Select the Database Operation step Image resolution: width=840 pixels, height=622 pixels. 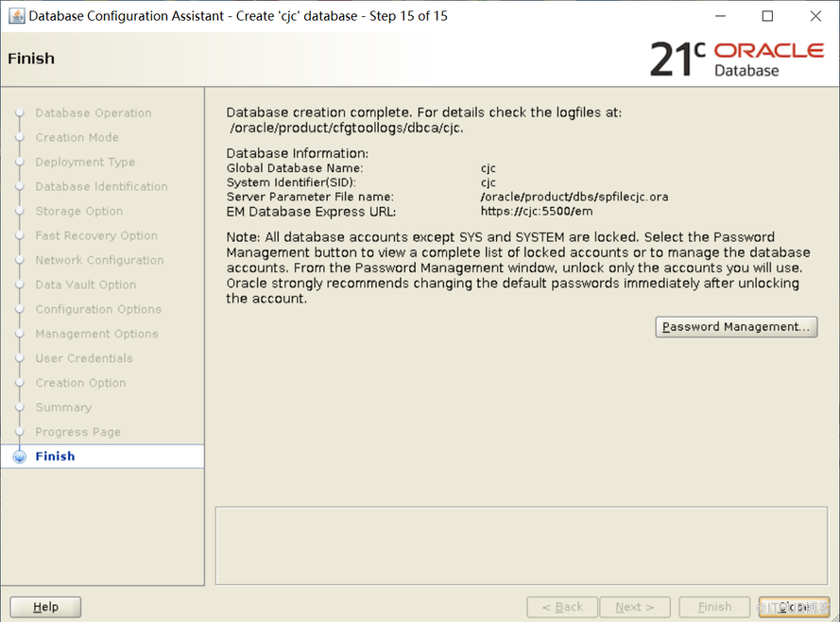(94, 113)
